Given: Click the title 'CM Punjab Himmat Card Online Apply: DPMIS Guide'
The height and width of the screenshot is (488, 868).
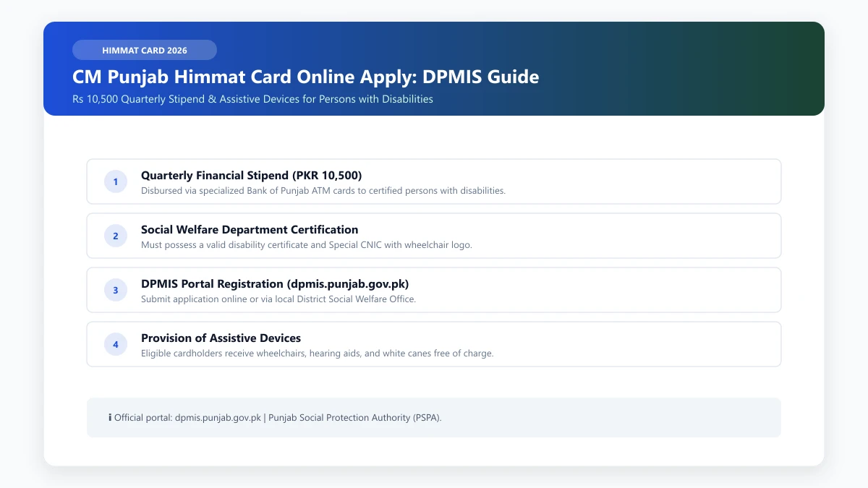Looking at the screenshot, I should pos(306,77).
